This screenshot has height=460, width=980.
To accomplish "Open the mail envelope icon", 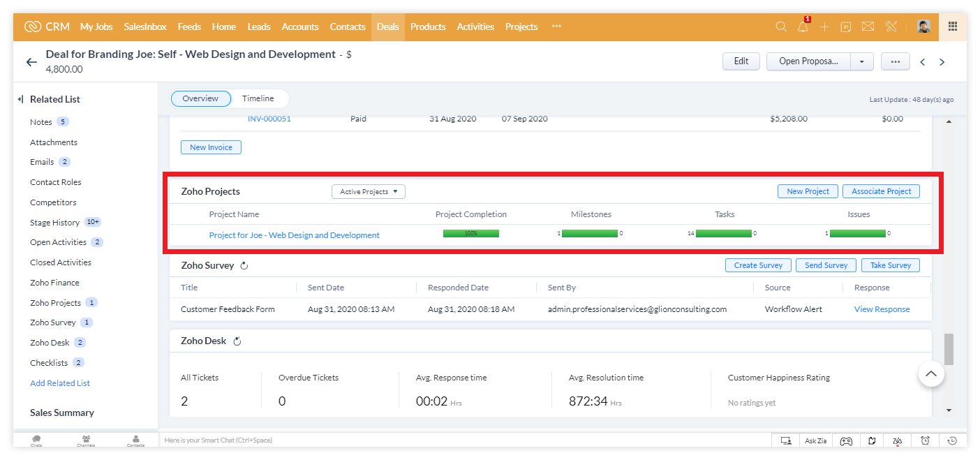I will [x=868, y=27].
